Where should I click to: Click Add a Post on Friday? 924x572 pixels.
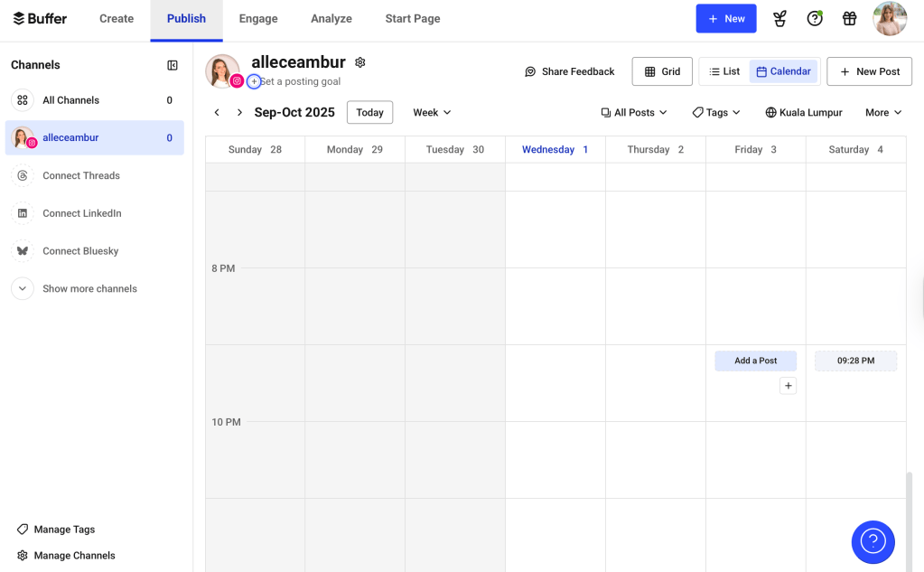click(755, 360)
